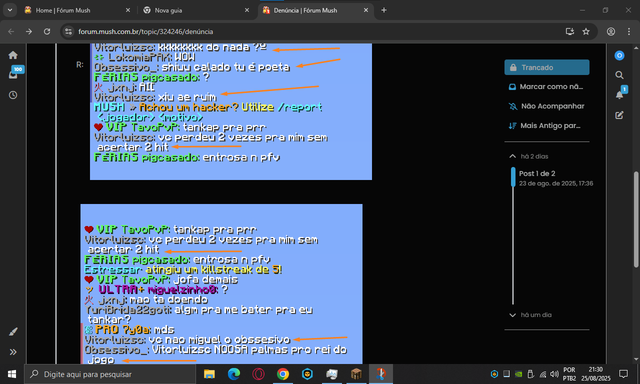Open the Windows Start menu

12,374
